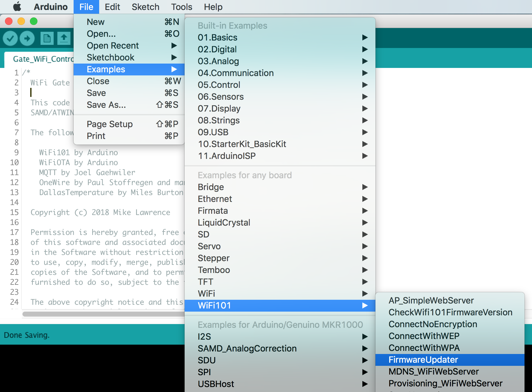Click the line "Copyright (c) 2018 Mike Lawrence"
The image size is (532, 392).
coord(100,213)
